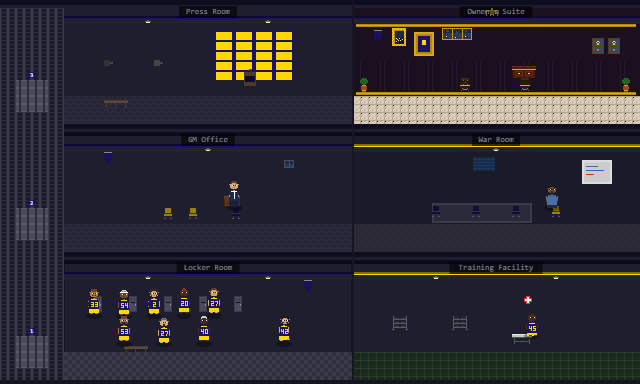This screenshot has height=384, width=640.
Task: Select player number 33
Action: coord(94,302)
